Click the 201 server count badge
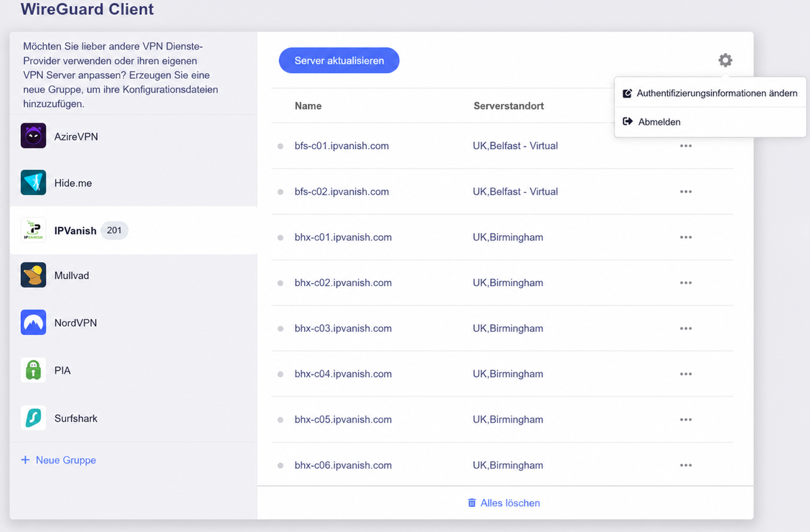 114,230
